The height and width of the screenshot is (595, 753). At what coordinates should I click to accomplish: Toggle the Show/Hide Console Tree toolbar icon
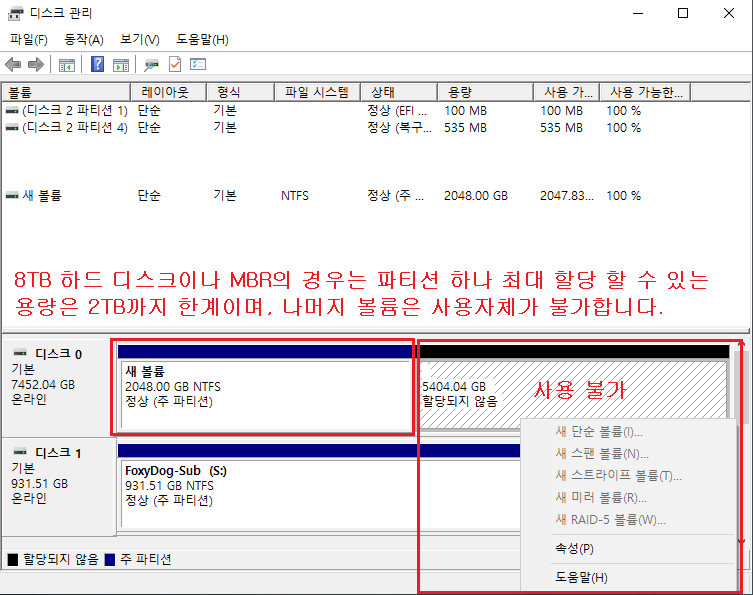coord(67,65)
